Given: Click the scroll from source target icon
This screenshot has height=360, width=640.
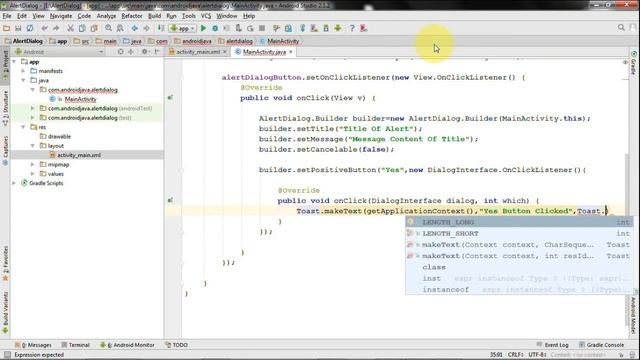Looking at the screenshot, I should [120, 52].
